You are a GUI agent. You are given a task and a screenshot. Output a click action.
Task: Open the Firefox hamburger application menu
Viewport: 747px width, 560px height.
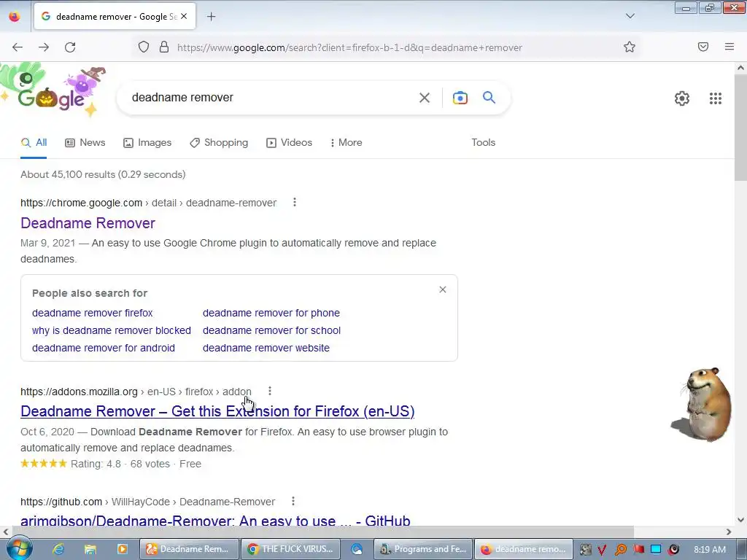tap(729, 47)
